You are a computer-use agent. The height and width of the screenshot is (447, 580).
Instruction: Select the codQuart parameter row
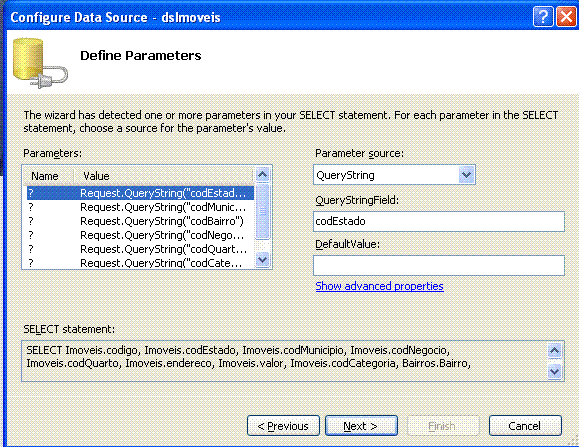point(140,249)
